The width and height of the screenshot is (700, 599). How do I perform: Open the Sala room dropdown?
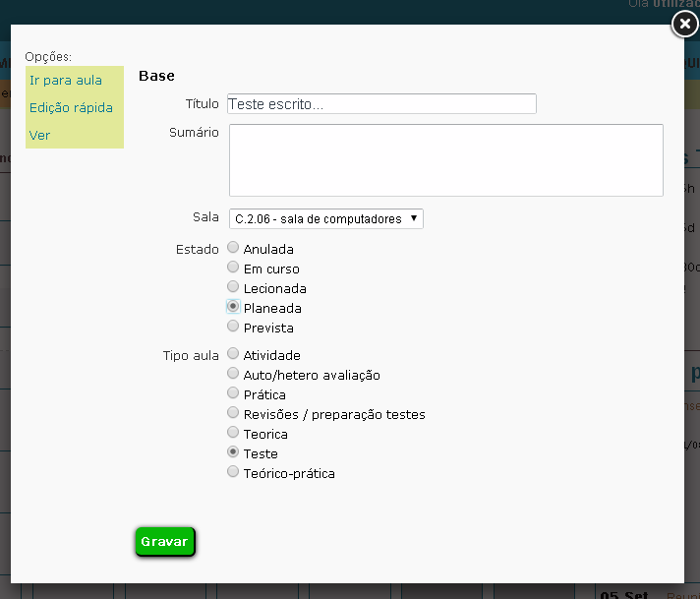pyautogui.click(x=325, y=218)
